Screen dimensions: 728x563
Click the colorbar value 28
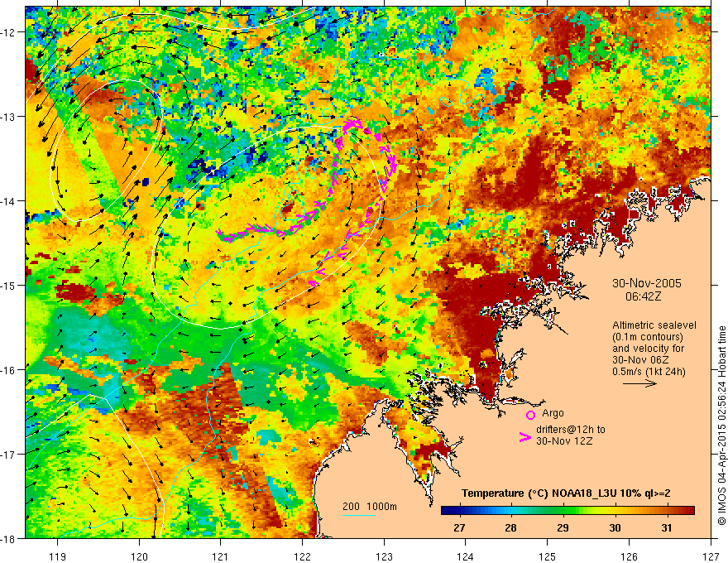pyautogui.click(x=510, y=528)
